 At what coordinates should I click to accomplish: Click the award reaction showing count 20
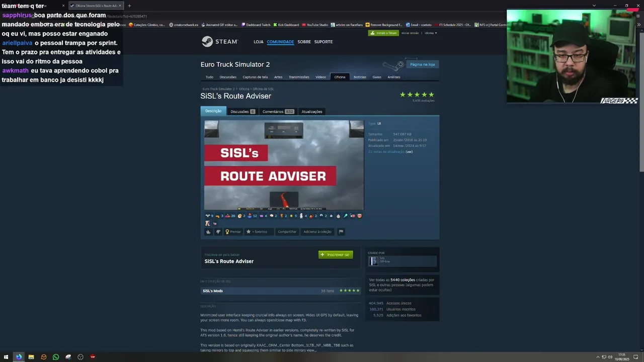pyautogui.click(x=230, y=216)
